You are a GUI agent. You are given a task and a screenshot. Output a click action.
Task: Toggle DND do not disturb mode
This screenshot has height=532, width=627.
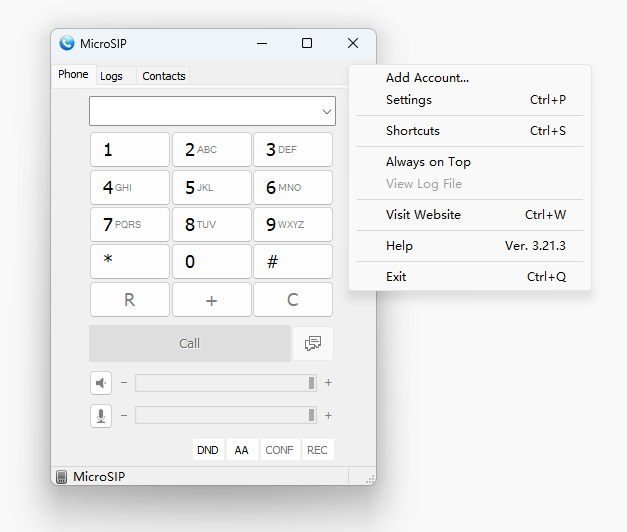coord(207,450)
